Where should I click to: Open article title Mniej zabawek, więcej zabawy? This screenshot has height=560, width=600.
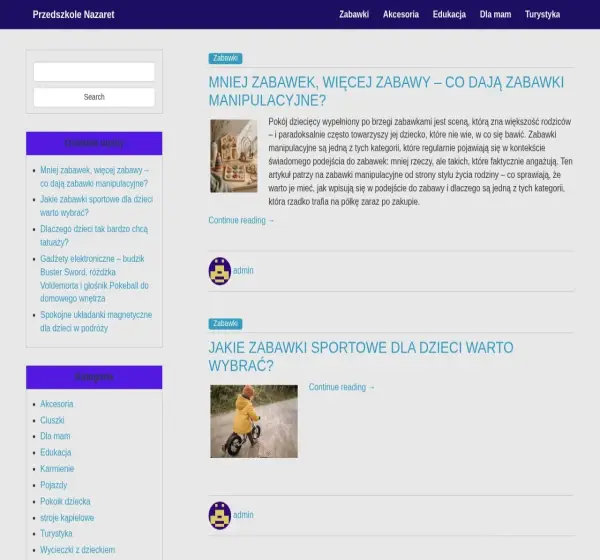(x=386, y=91)
